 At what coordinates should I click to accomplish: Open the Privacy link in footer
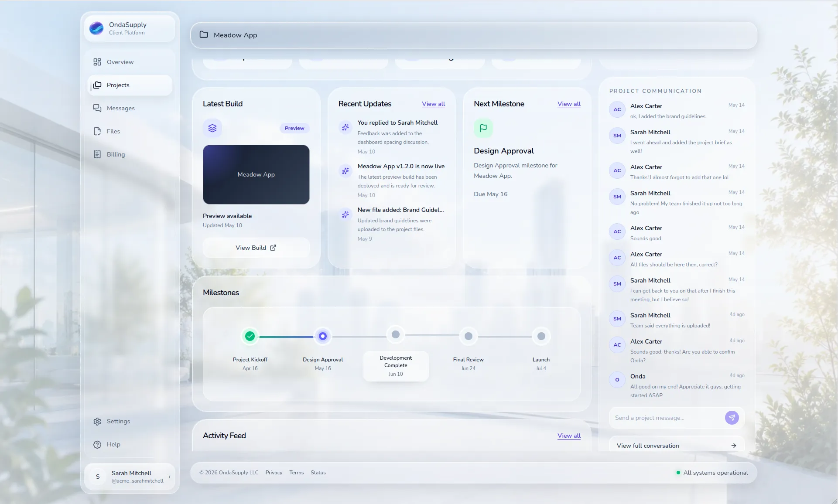tap(274, 473)
